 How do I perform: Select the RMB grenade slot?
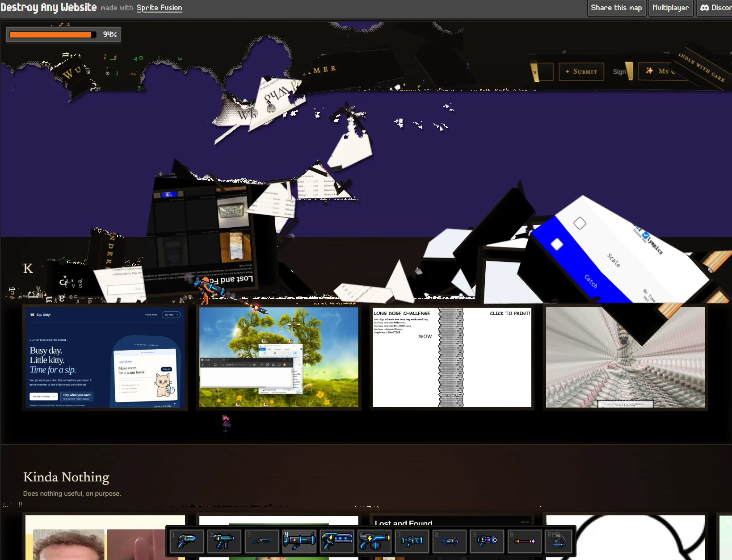click(559, 541)
